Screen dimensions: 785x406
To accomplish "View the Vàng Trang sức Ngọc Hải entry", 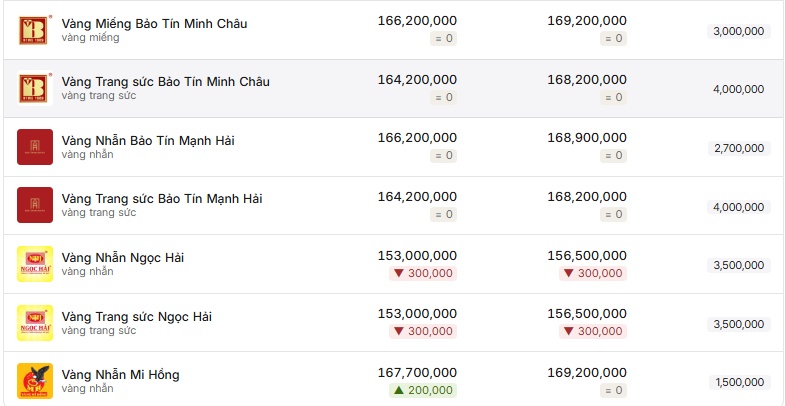I will [136, 316].
